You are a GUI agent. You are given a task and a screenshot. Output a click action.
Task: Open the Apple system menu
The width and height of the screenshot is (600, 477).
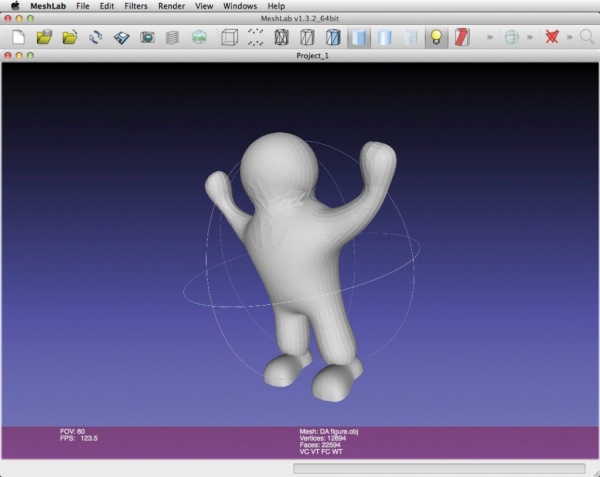[x=15, y=6]
